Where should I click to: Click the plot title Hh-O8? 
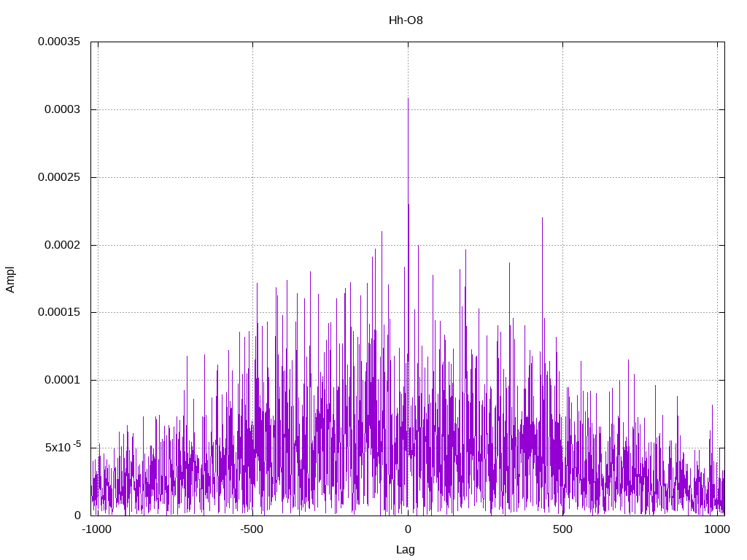(406, 20)
